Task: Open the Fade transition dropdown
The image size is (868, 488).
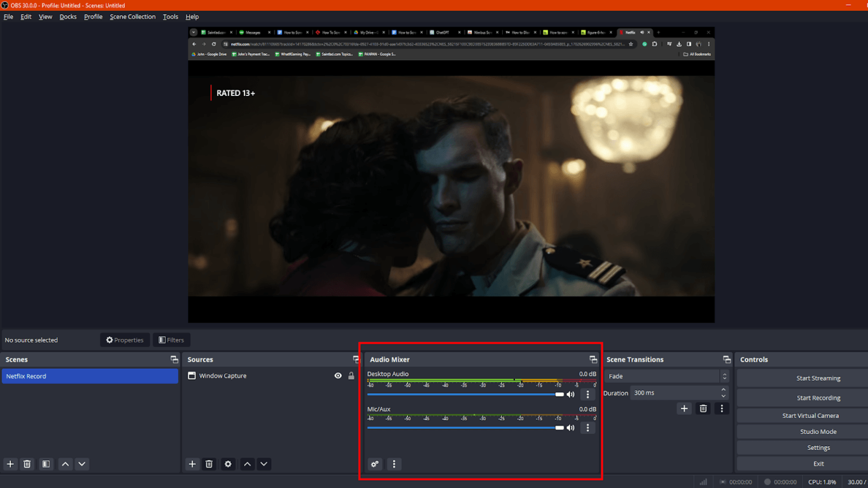Action: (x=667, y=376)
